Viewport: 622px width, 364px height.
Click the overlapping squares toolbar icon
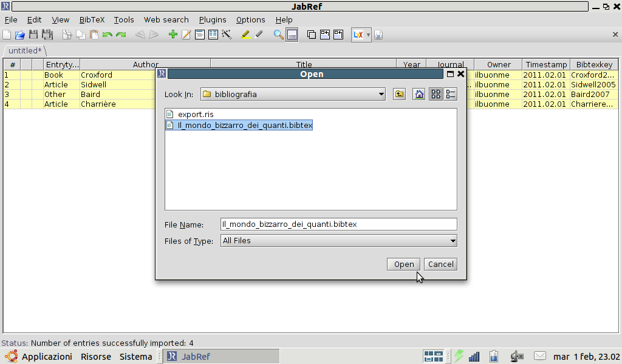[312, 35]
